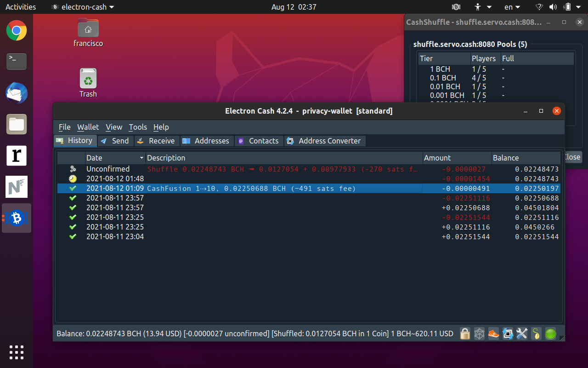This screenshot has height=368, width=588.
Task: Click the status icon of the Unconfirmed transaction
Action: [73, 169]
